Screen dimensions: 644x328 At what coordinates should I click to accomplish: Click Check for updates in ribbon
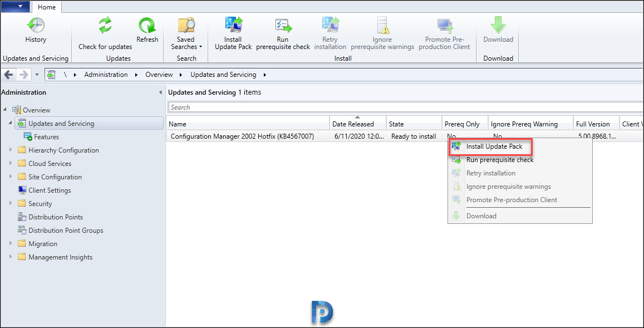click(x=105, y=34)
